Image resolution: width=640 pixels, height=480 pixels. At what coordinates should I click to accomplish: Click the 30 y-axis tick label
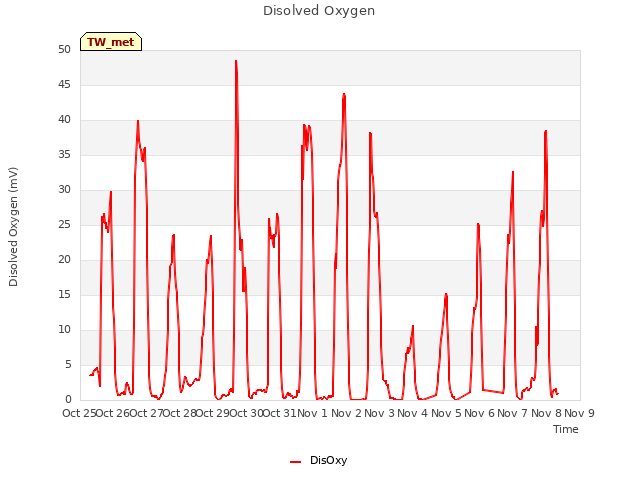(64, 190)
